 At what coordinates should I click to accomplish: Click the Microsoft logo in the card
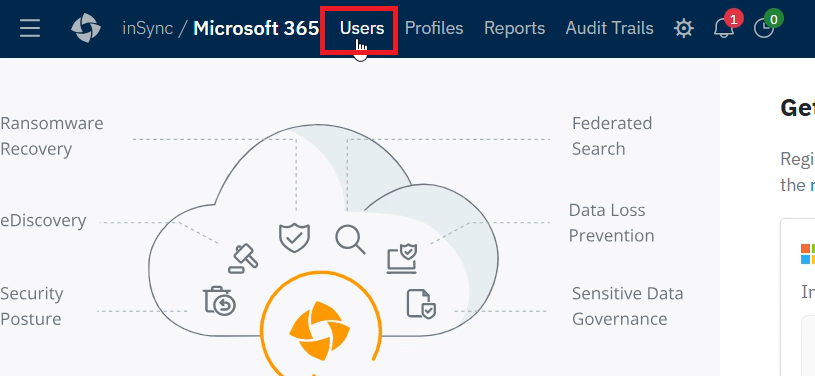(x=808, y=254)
